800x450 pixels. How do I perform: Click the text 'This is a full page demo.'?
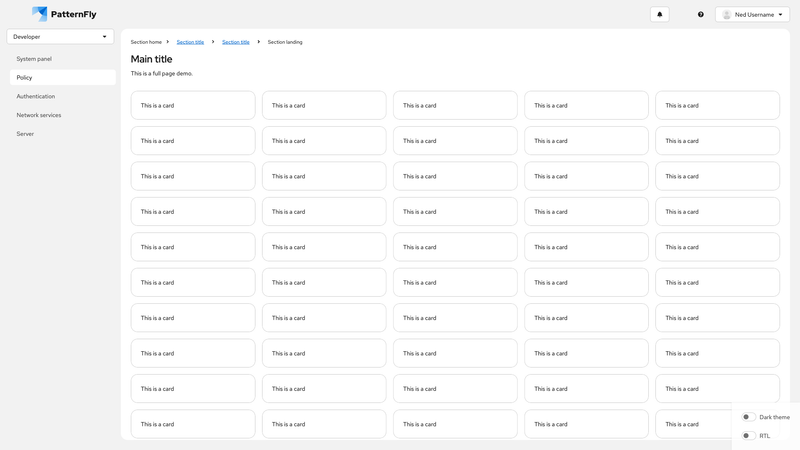coord(162,73)
